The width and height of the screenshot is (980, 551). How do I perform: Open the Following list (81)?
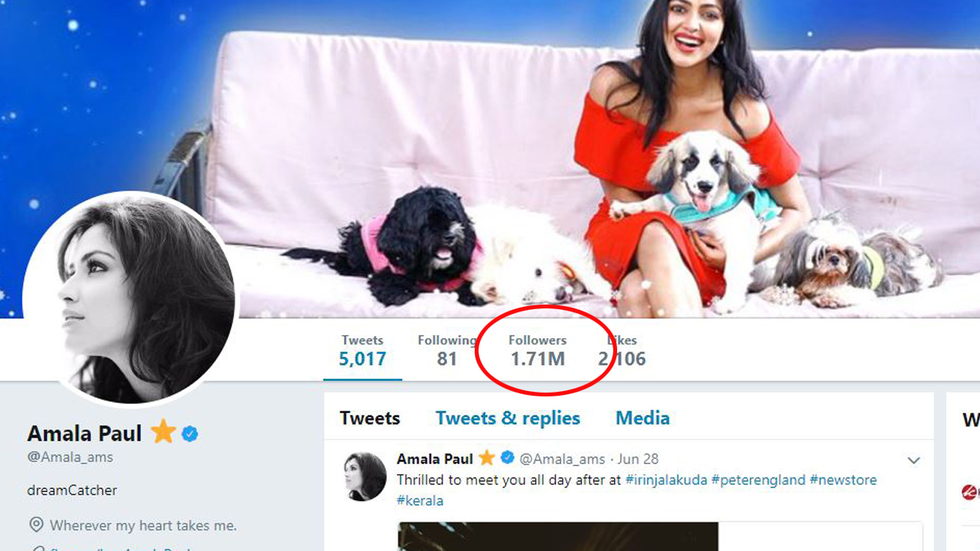click(446, 350)
